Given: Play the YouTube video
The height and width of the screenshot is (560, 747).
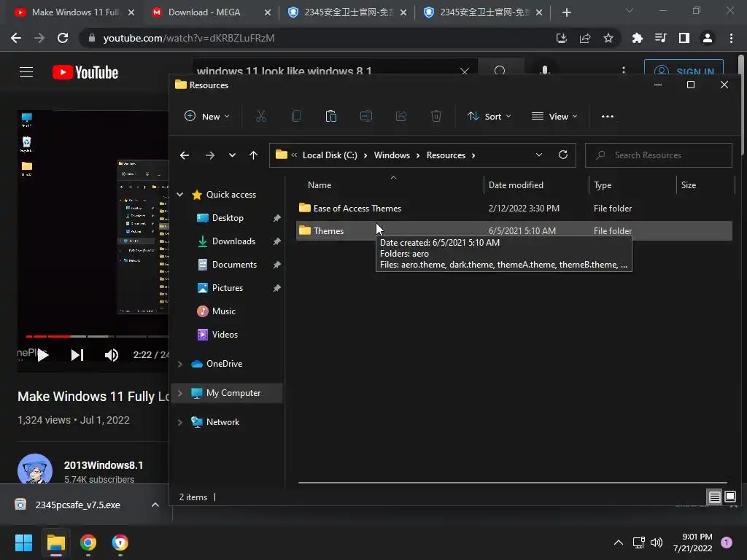Looking at the screenshot, I should pyautogui.click(x=43, y=355).
